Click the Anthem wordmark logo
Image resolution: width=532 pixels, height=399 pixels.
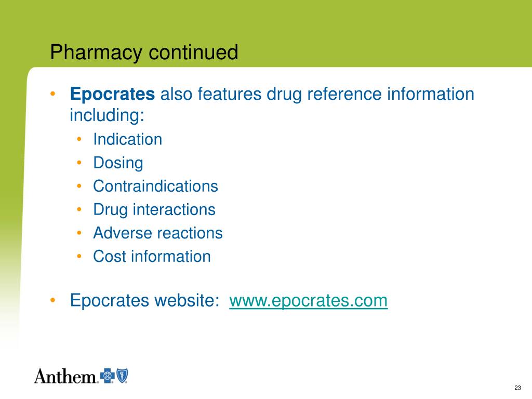pos(65,376)
